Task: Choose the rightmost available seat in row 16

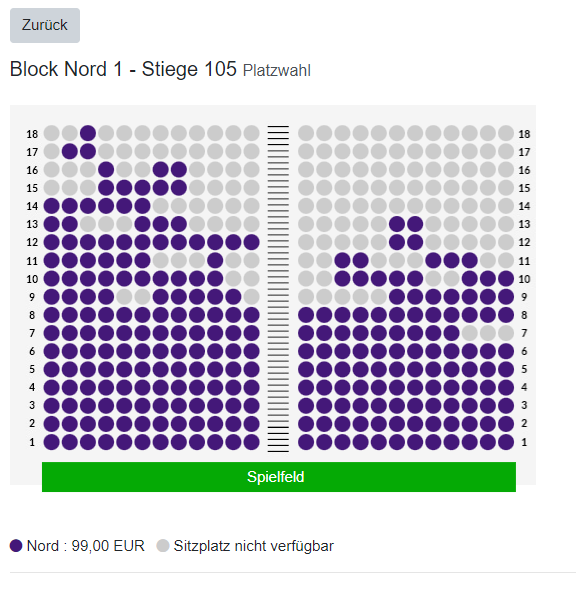Action: [179, 170]
